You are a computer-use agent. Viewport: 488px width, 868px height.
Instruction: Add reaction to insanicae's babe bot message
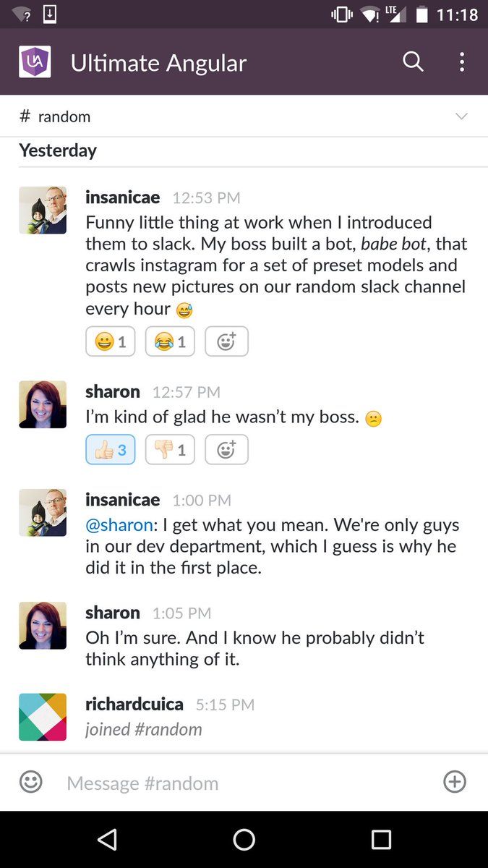(x=226, y=341)
